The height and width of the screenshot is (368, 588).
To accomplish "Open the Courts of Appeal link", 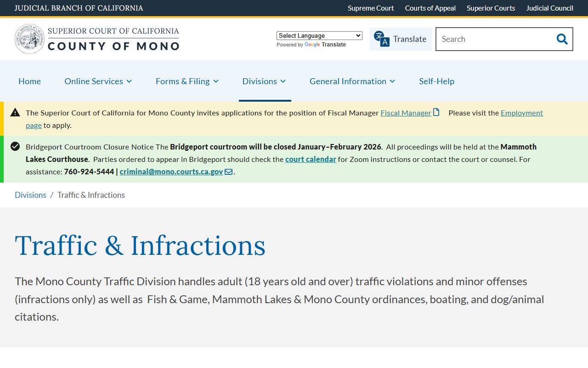I will [x=430, y=8].
